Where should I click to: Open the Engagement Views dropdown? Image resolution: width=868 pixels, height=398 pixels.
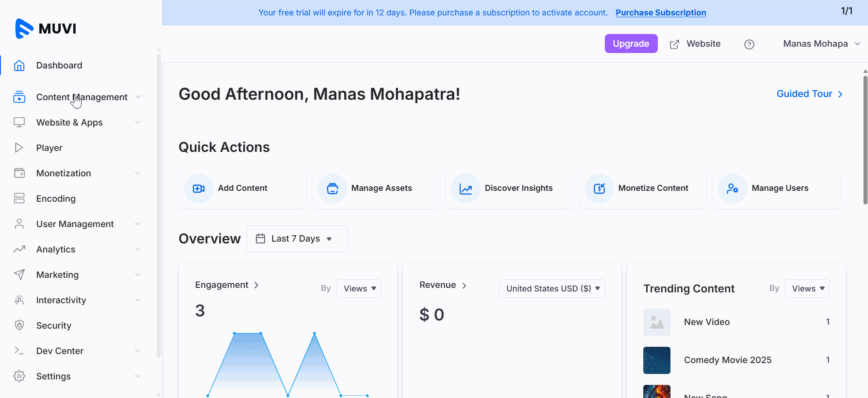pos(358,289)
